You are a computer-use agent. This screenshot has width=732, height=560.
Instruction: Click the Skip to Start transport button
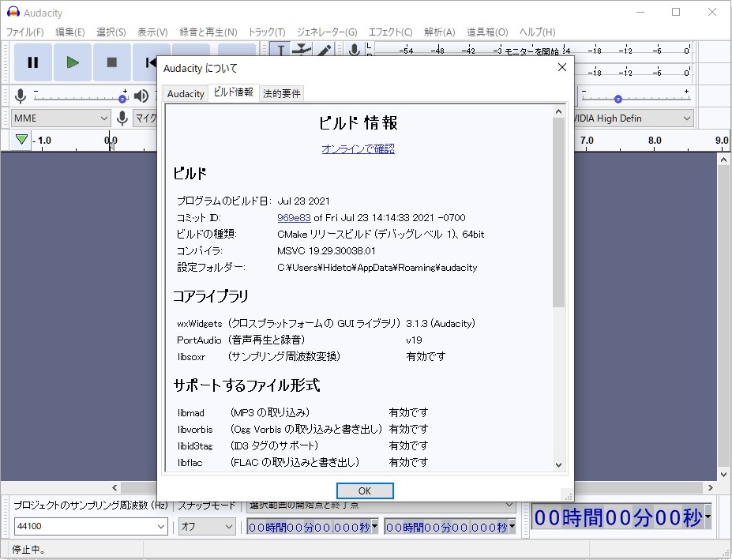tap(151, 62)
